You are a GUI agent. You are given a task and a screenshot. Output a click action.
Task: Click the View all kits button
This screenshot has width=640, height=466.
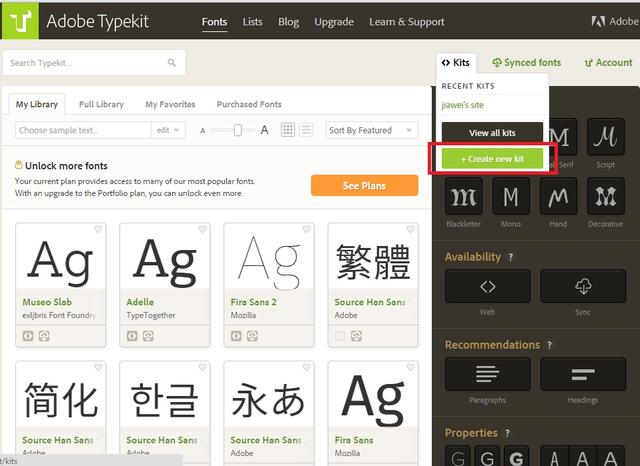(492, 133)
